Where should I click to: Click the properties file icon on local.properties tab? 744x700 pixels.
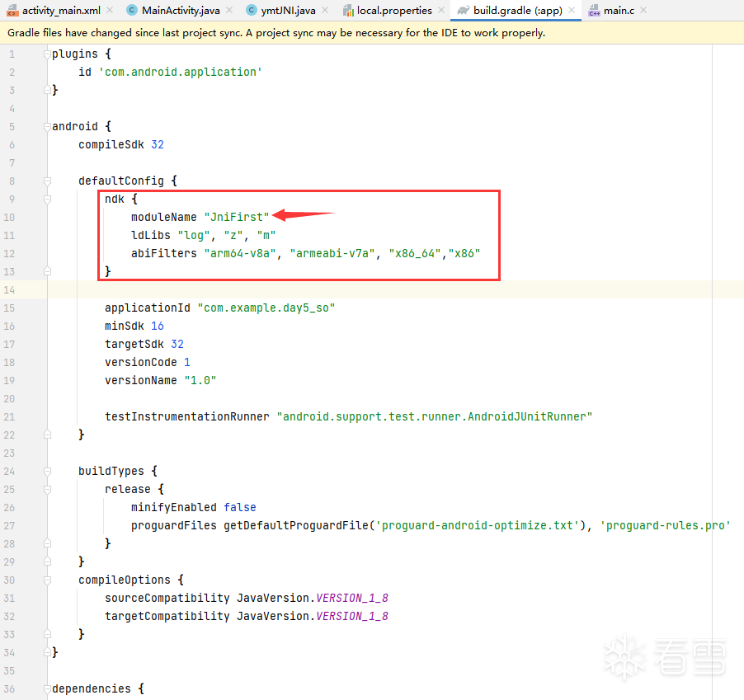(x=348, y=11)
